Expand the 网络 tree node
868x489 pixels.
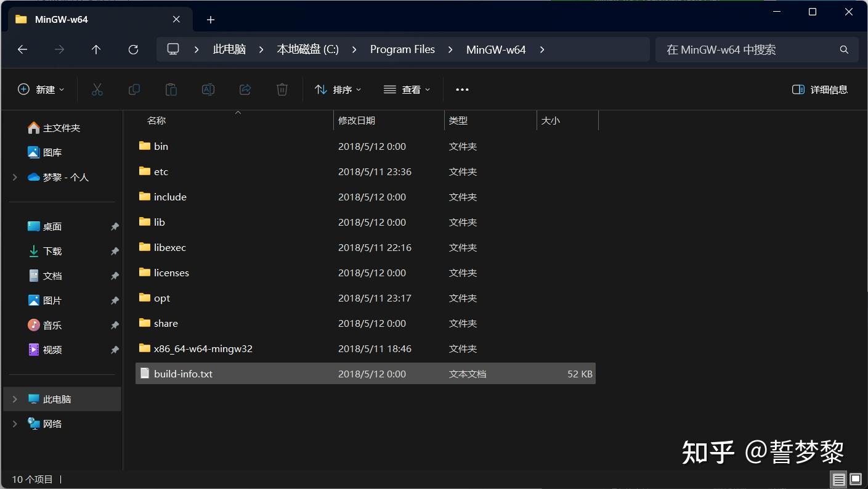click(15, 424)
